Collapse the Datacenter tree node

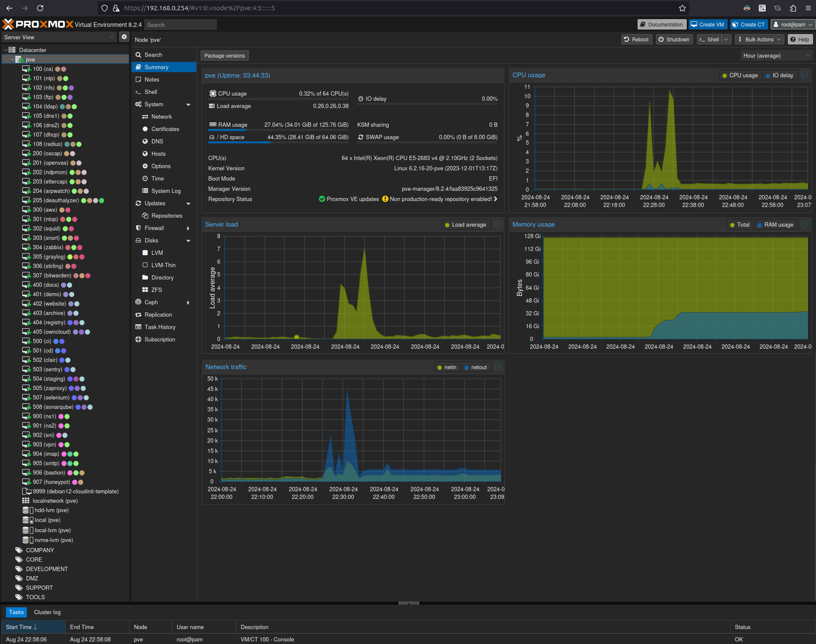(x=5, y=50)
